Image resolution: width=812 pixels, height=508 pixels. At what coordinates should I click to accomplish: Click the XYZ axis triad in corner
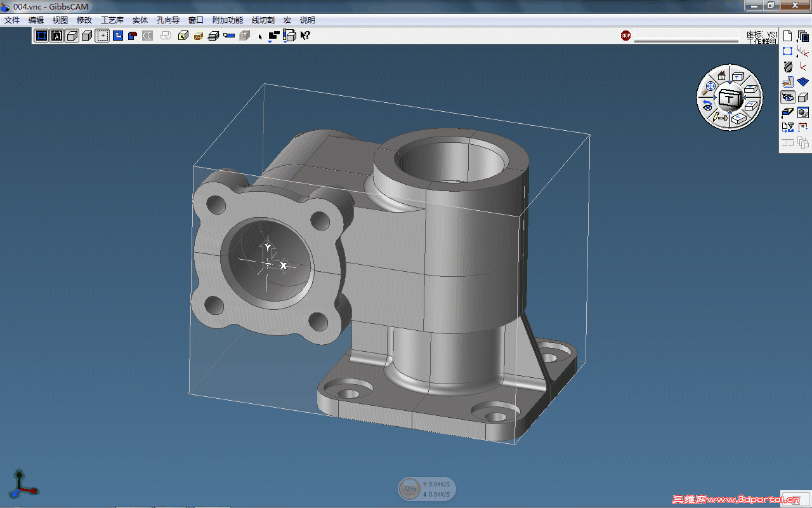tap(23, 483)
